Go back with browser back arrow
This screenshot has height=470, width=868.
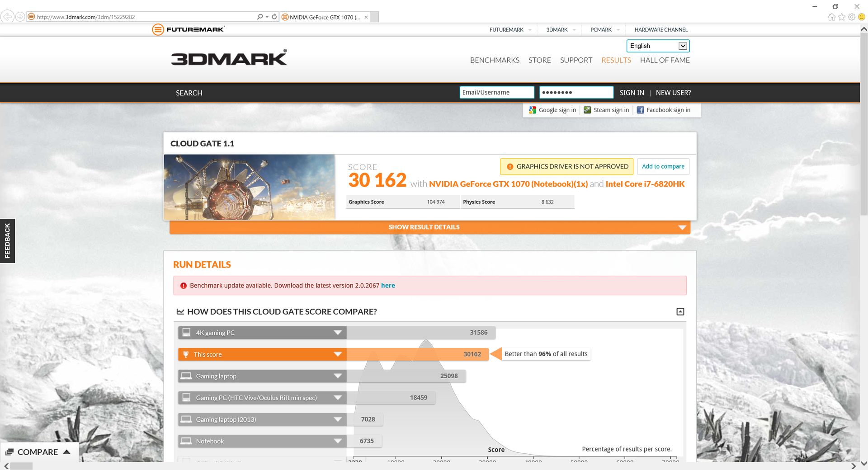point(7,17)
